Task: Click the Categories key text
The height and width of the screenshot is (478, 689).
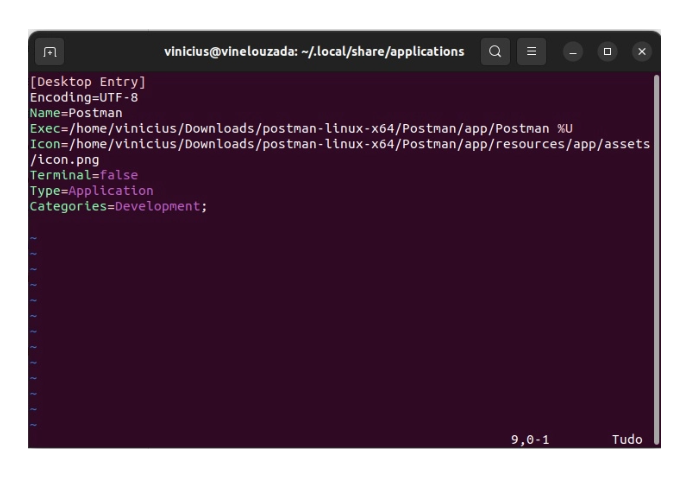Action: [68, 206]
